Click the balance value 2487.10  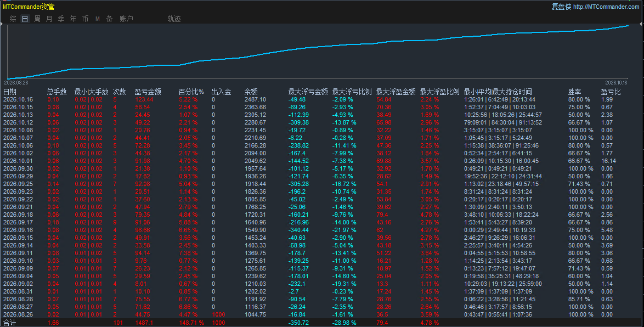coord(255,99)
